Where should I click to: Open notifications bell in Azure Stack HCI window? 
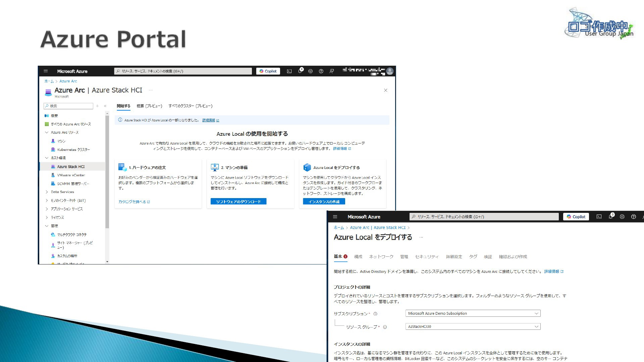tap(300, 71)
